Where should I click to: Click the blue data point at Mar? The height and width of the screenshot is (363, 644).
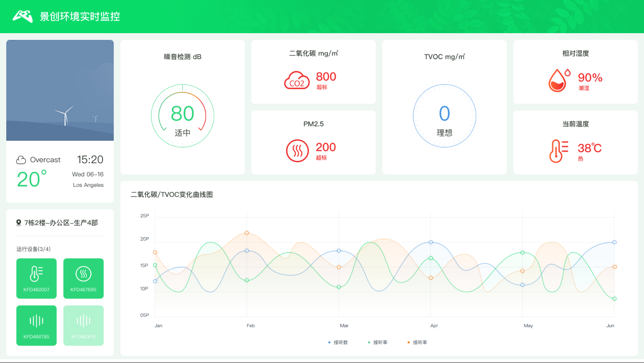339,251
